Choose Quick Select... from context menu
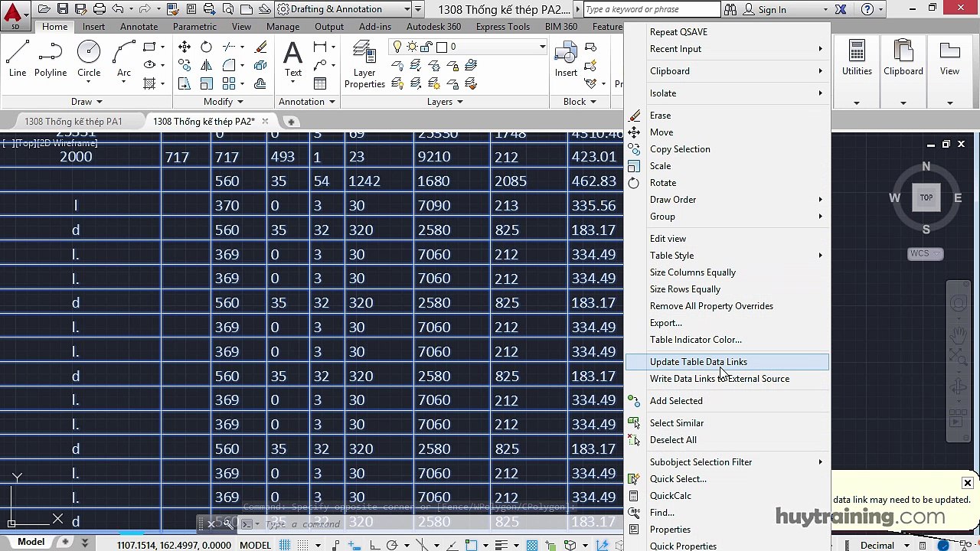The image size is (980, 551). [727, 479]
